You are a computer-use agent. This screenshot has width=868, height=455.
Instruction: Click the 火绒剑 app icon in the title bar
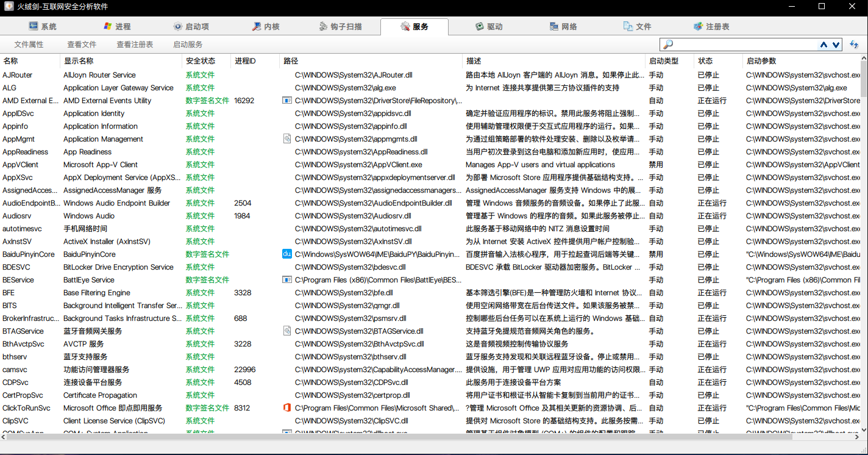(x=9, y=6)
